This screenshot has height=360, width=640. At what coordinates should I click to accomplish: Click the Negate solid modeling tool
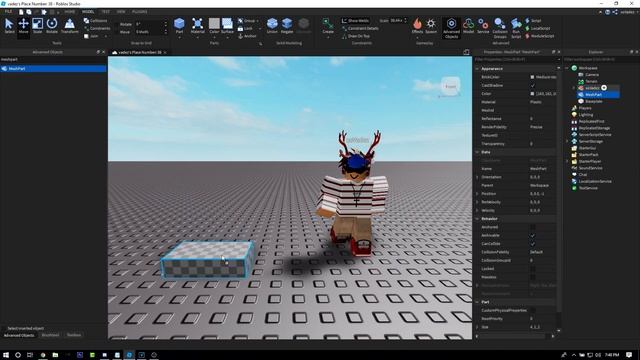[287, 26]
